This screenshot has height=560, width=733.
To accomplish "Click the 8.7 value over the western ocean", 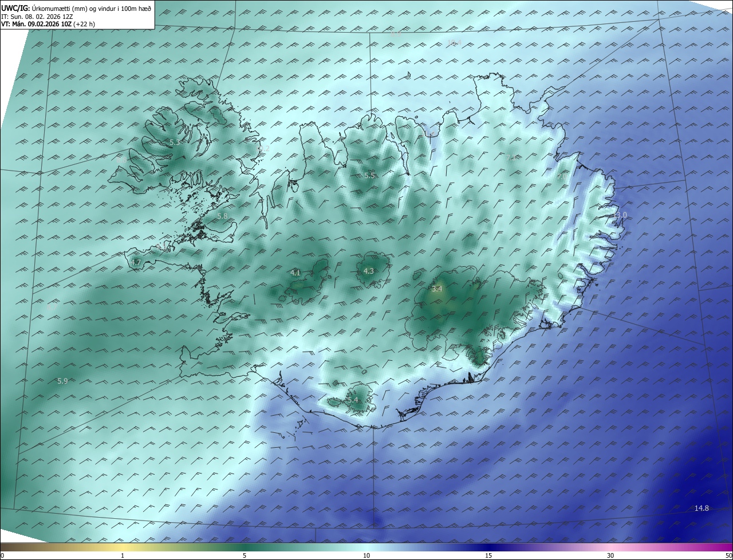I will [51, 307].
